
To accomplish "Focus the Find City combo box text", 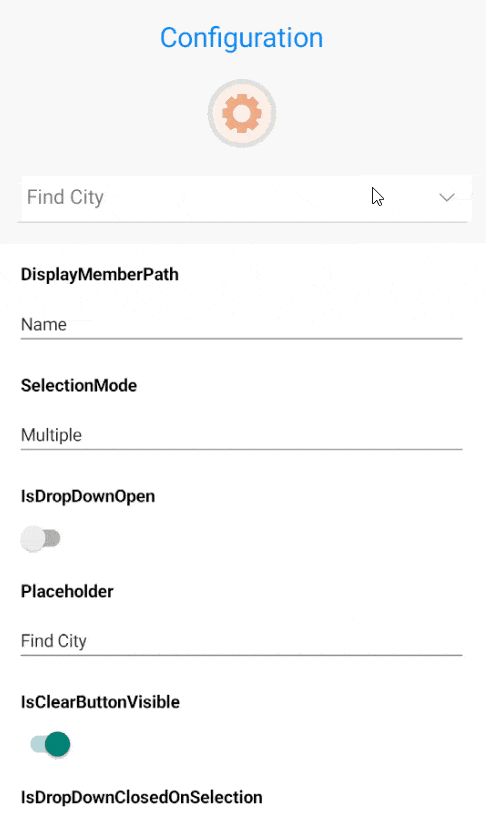I will 65,198.
